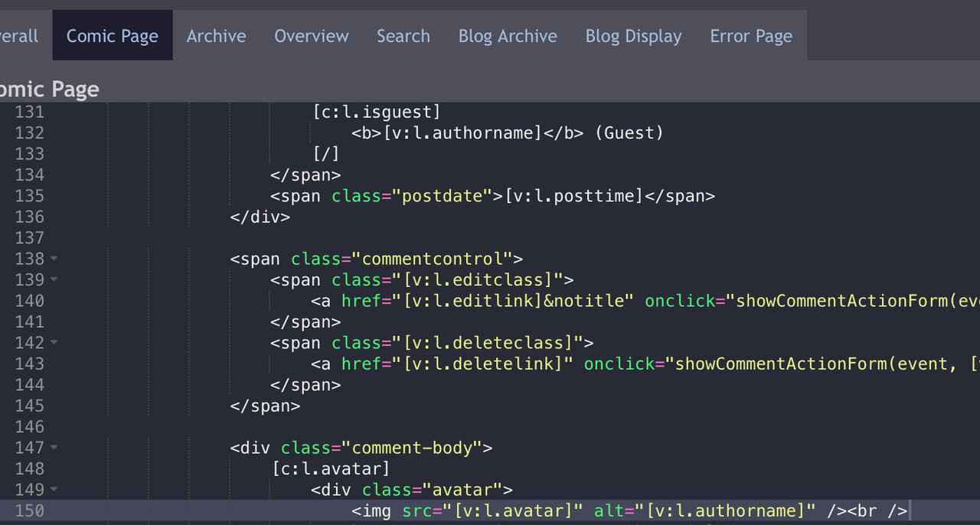This screenshot has height=525, width=980.
Task: Click line number 135 in gutter
Action: (x=30, y=196)
